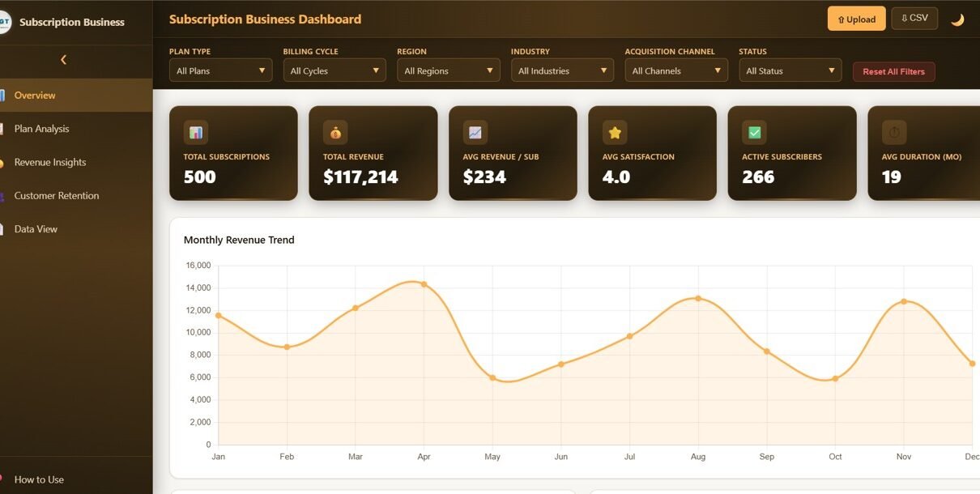Choose an option from the Industry dropdown
This screenshot has height=494, width=980.
coord(562,70)
